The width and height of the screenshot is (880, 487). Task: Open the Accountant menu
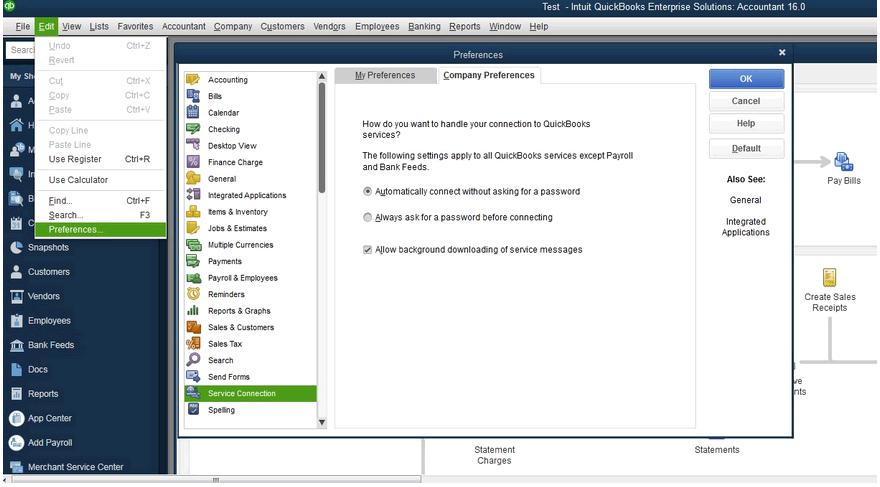click(184, 26)
